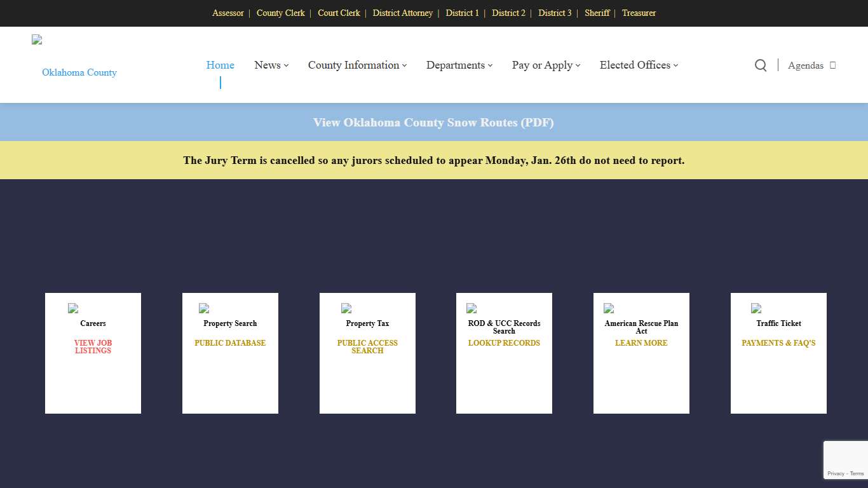Expand the News dropdown menu
The width and height of the screenshot is (868, 488).
tap(271, 65)
